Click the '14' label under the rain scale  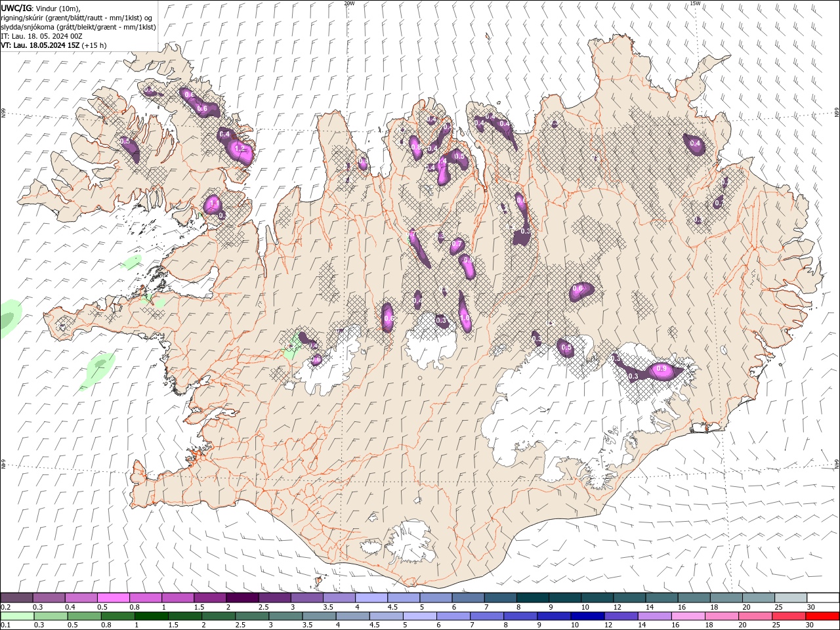[x=642, y=625]
